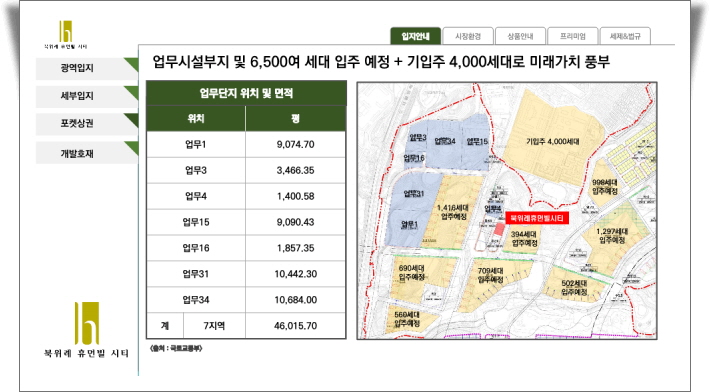Click the 업무3 label on the map
Viewport: 710px width, 392px height.
pos(418,137)
